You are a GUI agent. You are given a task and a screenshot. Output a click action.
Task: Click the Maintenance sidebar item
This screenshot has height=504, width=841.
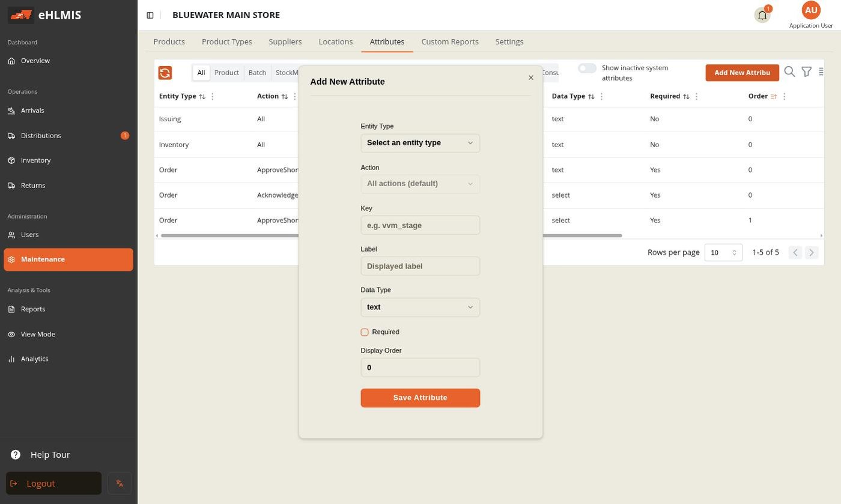tap(68, 260)
